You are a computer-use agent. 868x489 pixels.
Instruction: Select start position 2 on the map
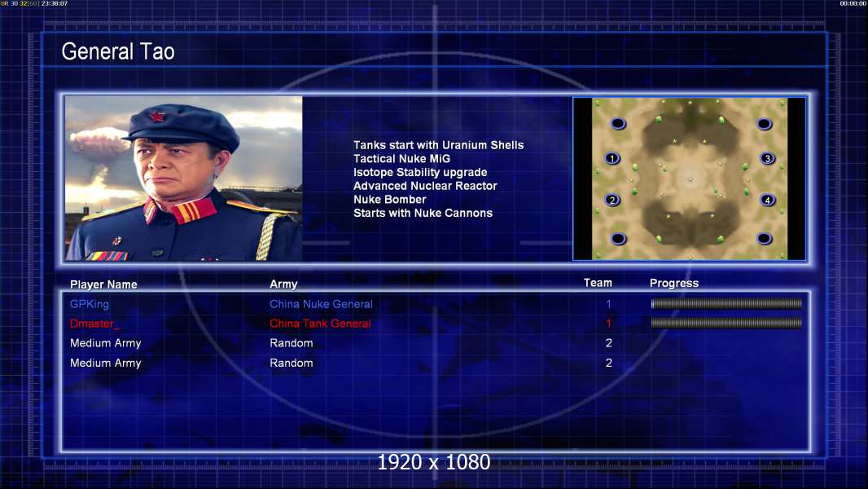[x=612, y=200]
